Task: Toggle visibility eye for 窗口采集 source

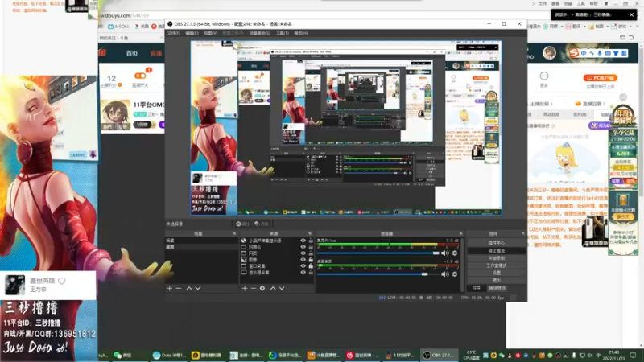Action: click(303, 266)
